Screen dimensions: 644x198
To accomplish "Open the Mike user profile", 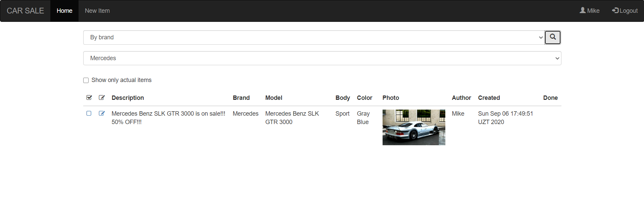I will tap(589, 11).
